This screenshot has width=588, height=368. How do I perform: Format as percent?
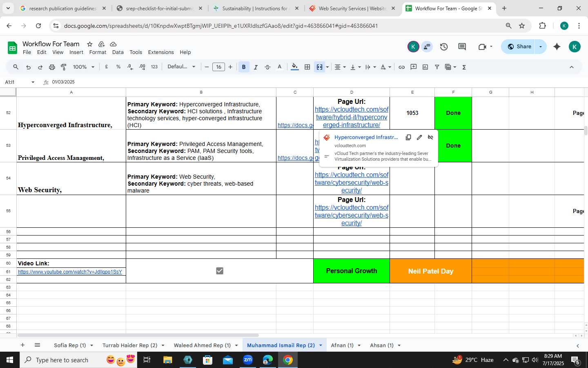(118, 67)
